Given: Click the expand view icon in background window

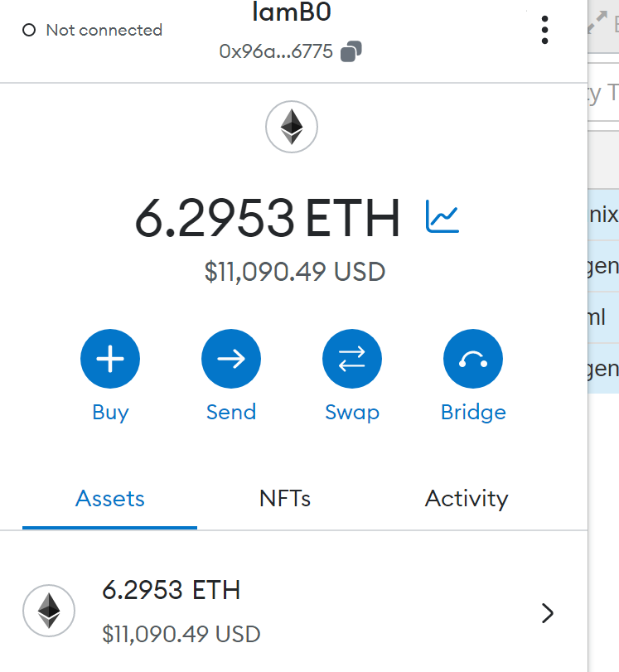Looking at the screenshot, I should (x=597, y=22).
